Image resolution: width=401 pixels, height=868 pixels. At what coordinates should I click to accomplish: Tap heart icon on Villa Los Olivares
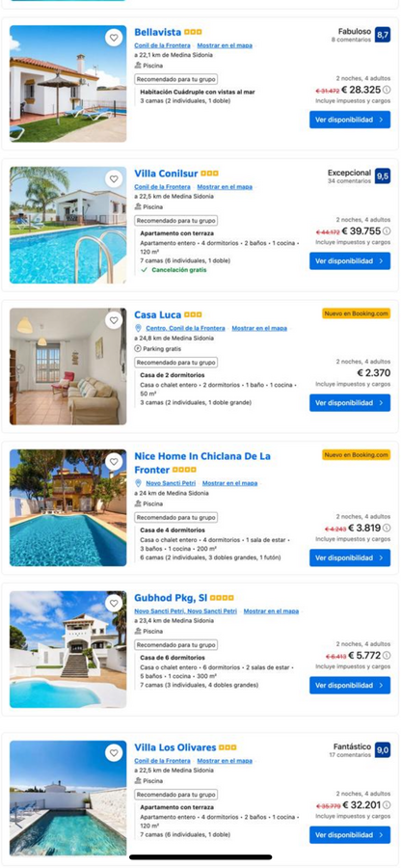tap(114, 753)
